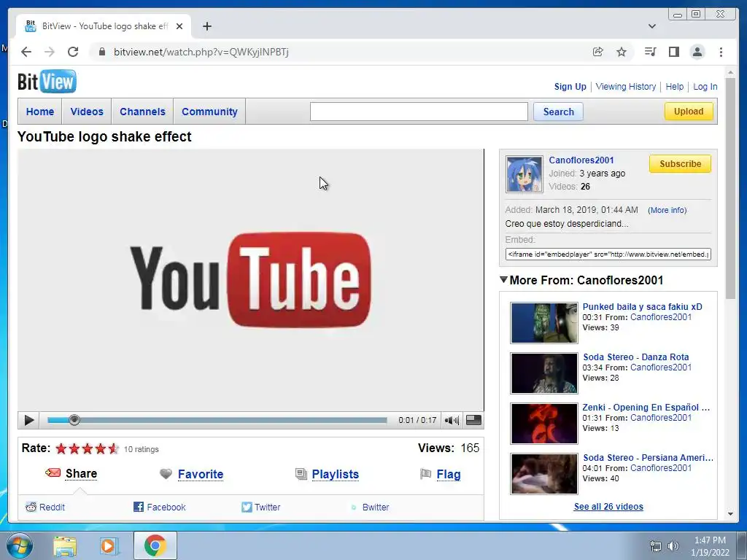The height and width of the screenshot is (560, 747).
Task: Close the BitView browser tab
Action: click(179, 26)
